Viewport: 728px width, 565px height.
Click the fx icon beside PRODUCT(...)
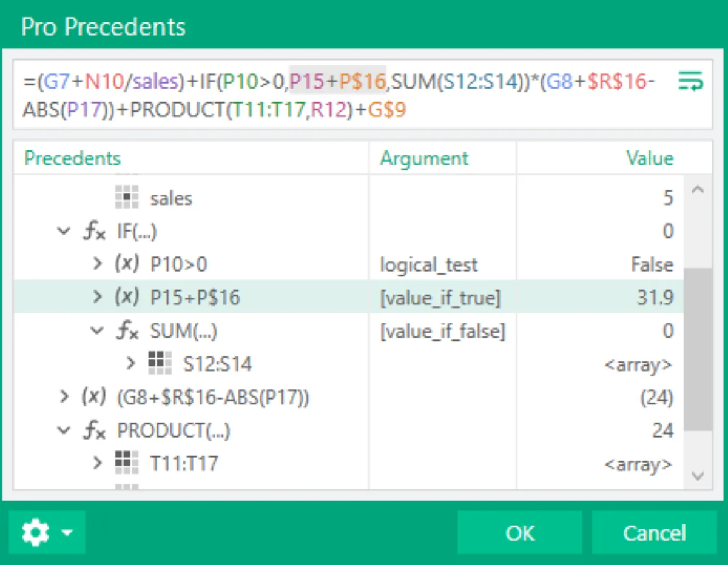tap(95, 430)
